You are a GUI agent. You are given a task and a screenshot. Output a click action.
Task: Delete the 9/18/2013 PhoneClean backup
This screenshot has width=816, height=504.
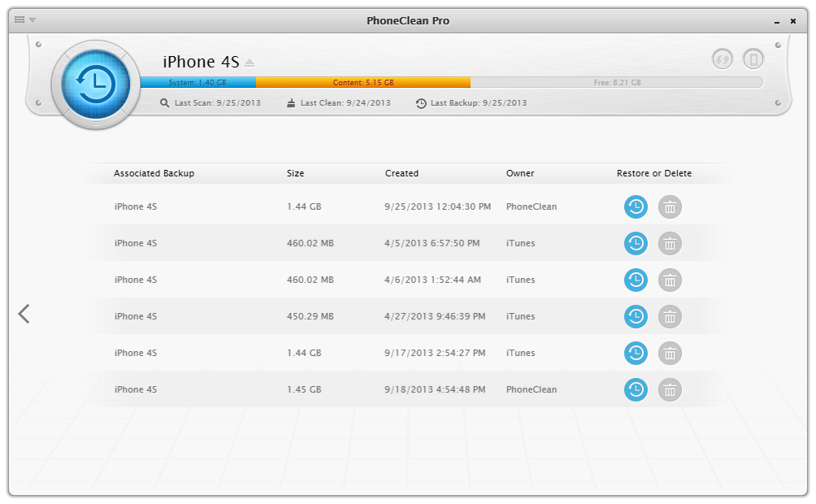tap(670, 389)
